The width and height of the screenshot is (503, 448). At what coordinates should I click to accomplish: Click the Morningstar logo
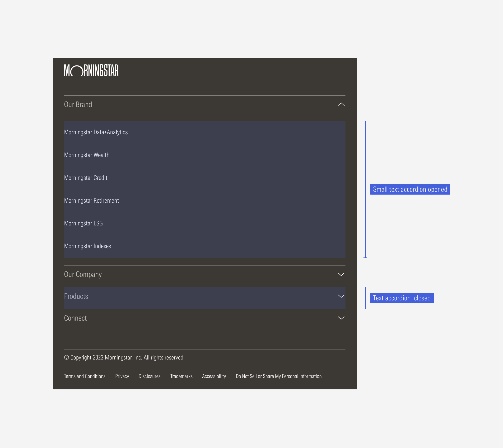coord(91,70)
